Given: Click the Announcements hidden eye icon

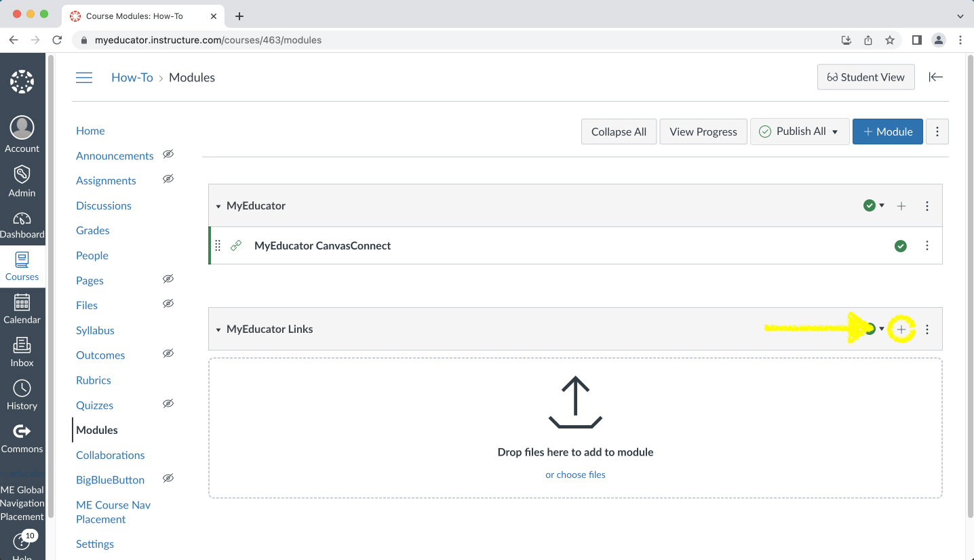Looking at the screenshot, I should pyautogui.click(x=168, y=154).
